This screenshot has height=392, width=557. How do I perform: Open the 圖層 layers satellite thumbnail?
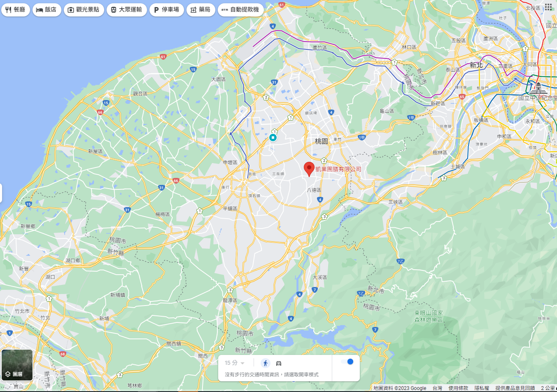(17, 365)
